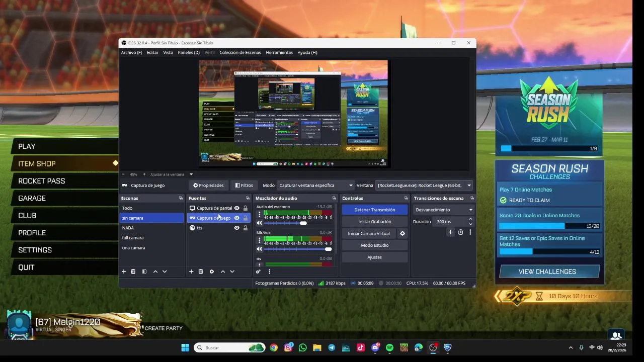Viewport: 644px width, 362px height.
Task: Adjust Audio del escritorio volume slider
Action: pyautogui.click(x=298, y=223)
